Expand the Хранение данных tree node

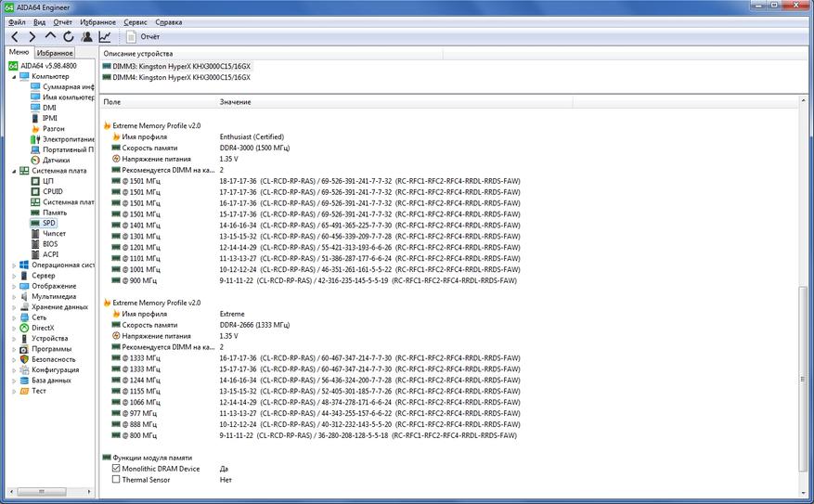pos(14,306)
